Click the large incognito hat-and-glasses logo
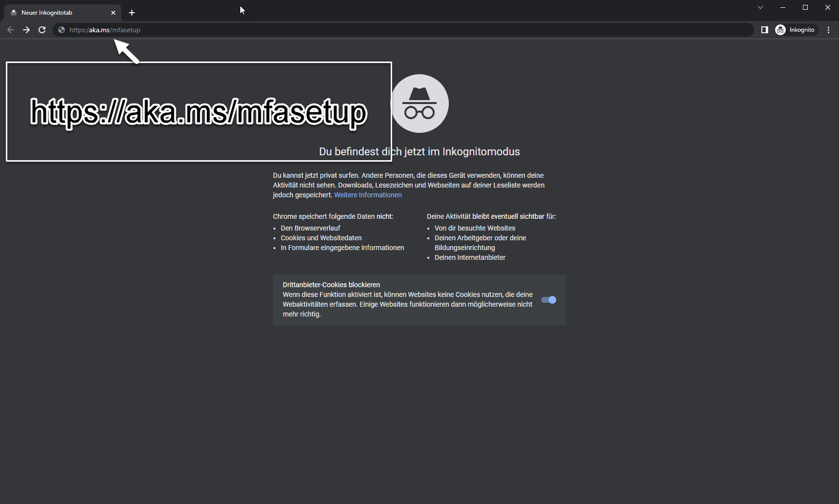Screen dimensions: 839x504 pyautogui.click(x=420, y=104)
